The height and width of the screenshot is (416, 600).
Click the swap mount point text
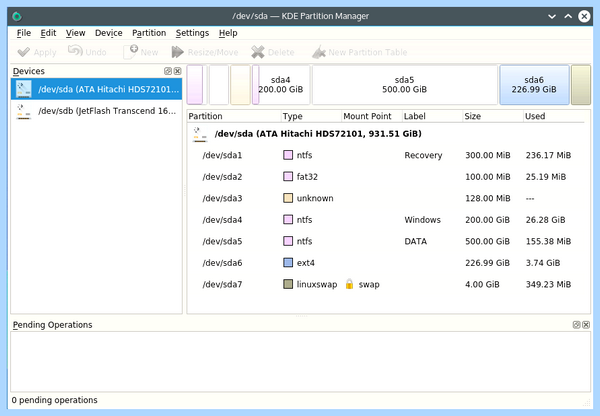pyautogui.click(x=369, y=284)
